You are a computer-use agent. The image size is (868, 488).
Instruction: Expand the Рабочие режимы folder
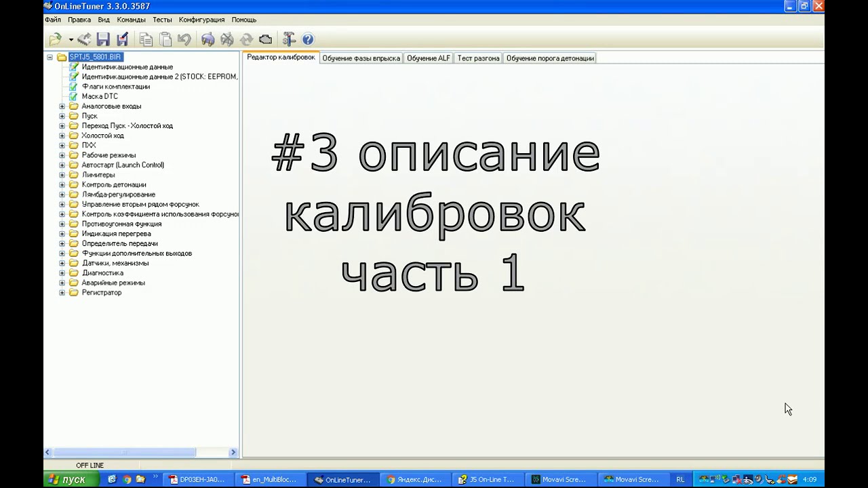62,155
